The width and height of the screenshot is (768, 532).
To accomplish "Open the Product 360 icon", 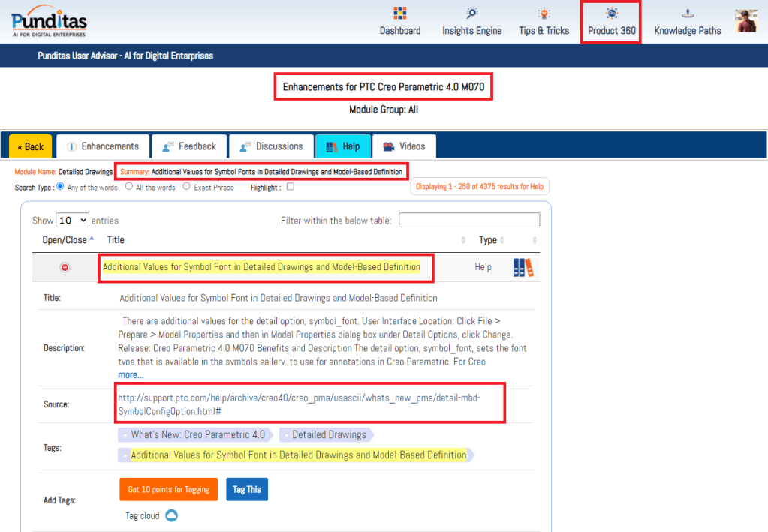I will pyautogui.click(x=611, y=14).
